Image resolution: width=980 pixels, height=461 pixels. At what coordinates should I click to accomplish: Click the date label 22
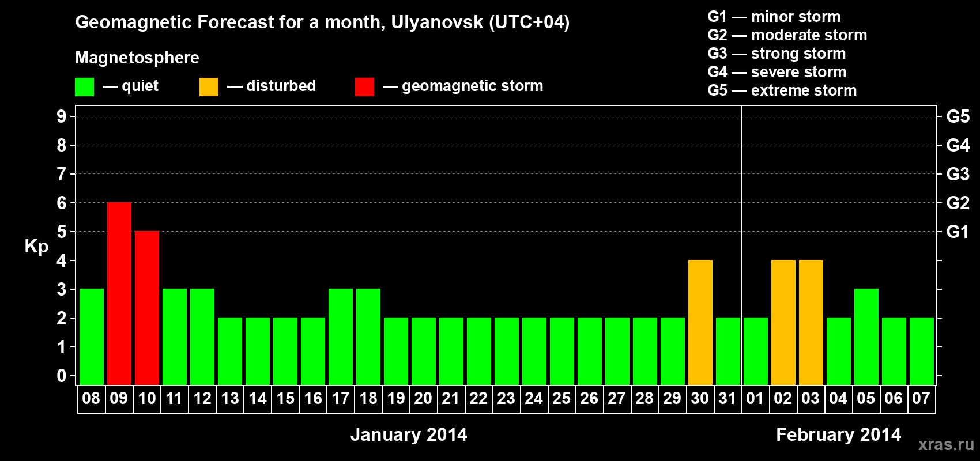pos(478,398)
